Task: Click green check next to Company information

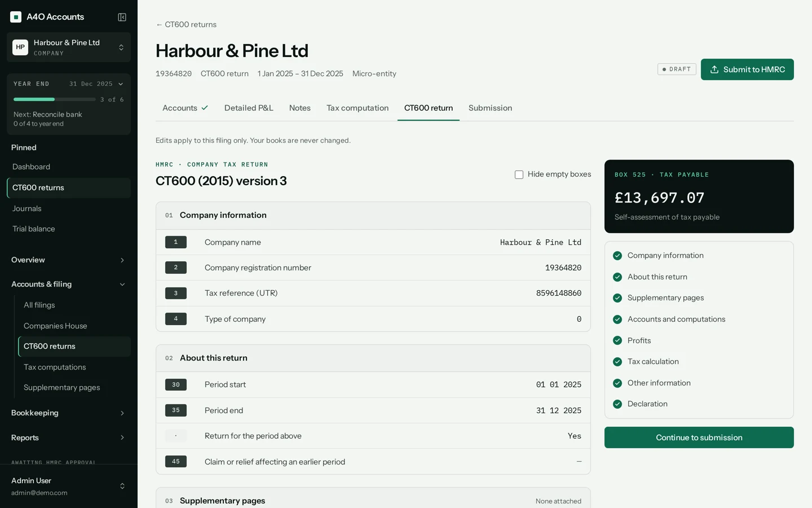Action: point(617,256)
